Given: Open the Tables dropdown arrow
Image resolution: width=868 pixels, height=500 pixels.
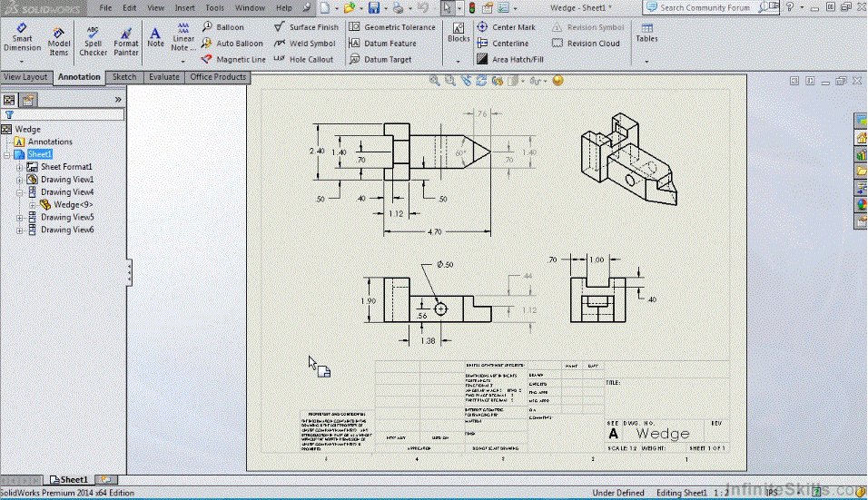Looking at the screenshot, I should point(646,61).
